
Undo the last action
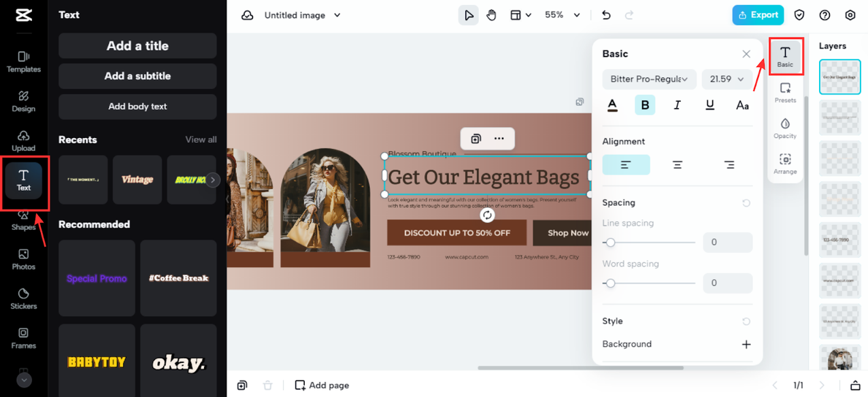(606, 15)
